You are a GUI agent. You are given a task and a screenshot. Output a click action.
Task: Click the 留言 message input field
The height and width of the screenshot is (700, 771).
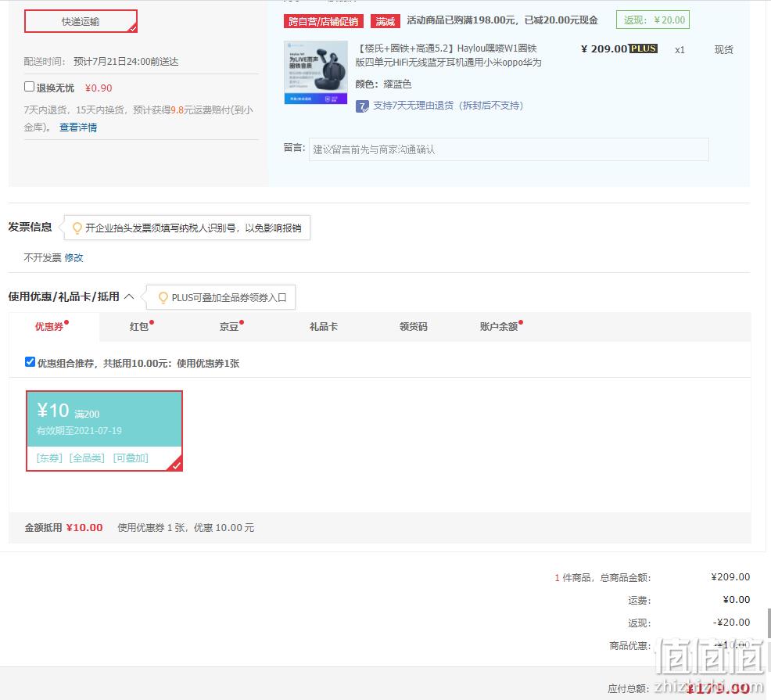tap(508, 149)
